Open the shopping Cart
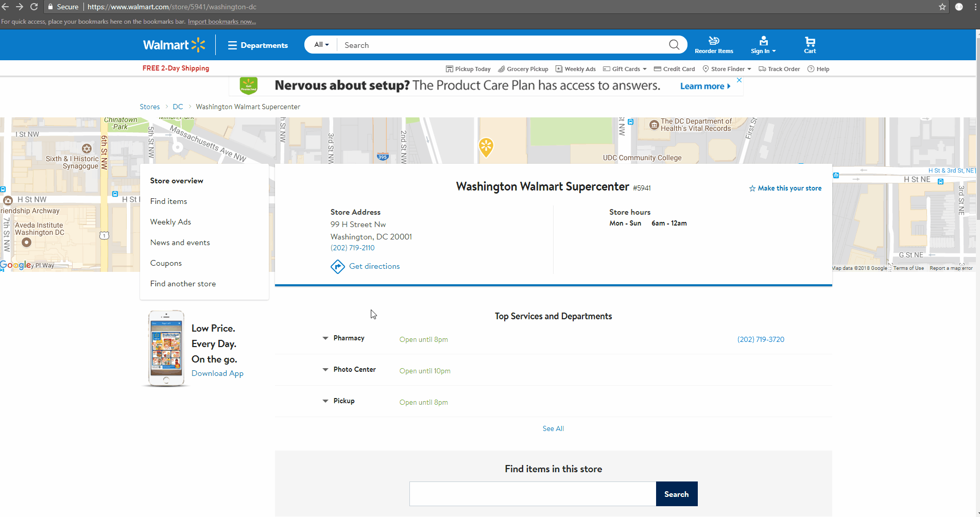Viewport: 980px width, 517px height. (810, 45)
